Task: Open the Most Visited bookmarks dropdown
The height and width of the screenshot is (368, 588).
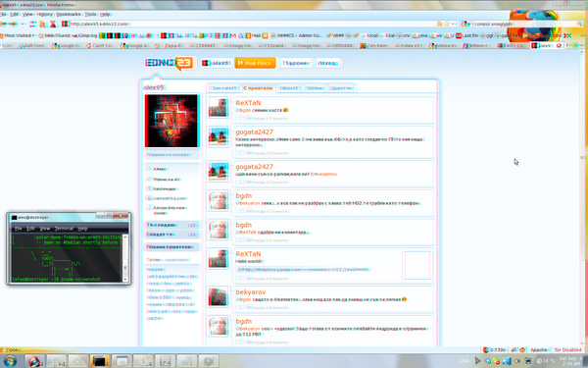Action: [18, 35]
